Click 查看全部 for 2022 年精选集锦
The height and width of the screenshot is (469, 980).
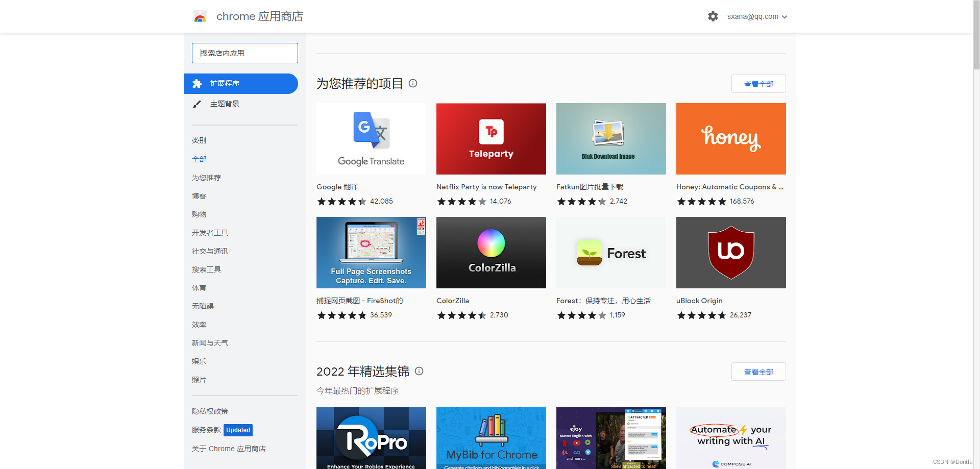point(758,372)
